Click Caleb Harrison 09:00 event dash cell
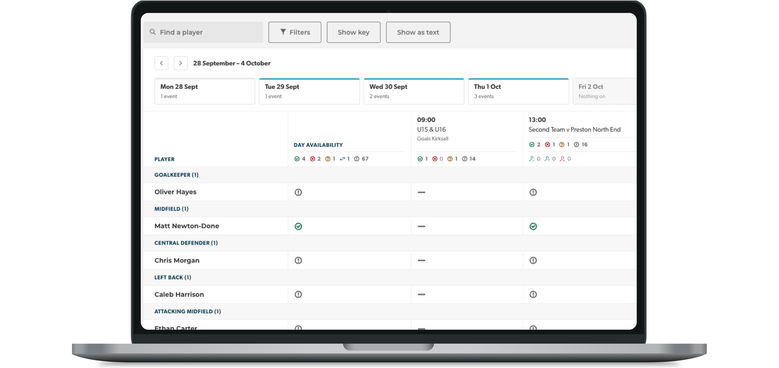779x368 pixels. [421, 294]
